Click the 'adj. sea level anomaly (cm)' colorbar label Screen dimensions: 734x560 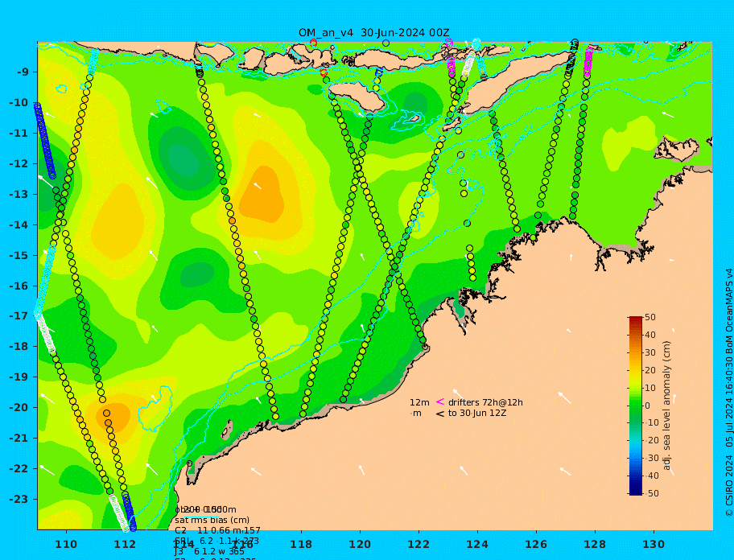tap(666, 406)
